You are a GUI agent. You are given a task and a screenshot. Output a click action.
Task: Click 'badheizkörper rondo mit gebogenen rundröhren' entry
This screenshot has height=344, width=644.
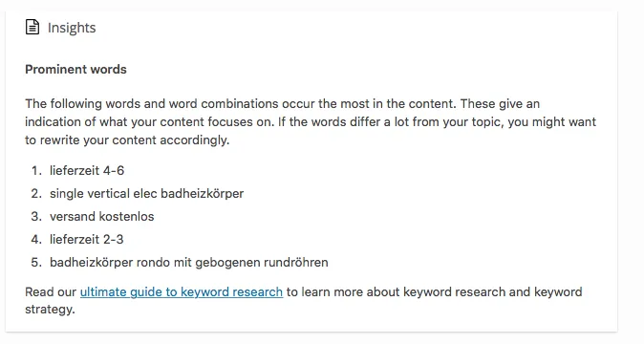(189, 263)
